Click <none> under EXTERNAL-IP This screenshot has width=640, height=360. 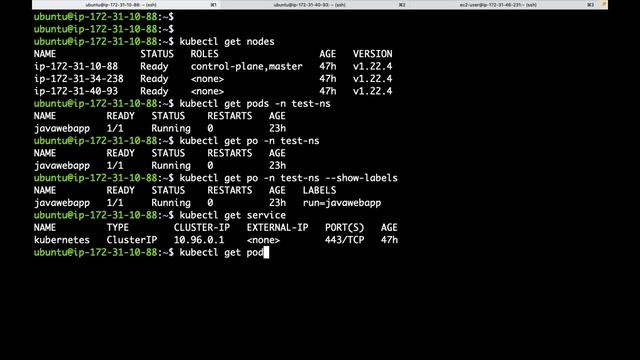tap(263, 240)
